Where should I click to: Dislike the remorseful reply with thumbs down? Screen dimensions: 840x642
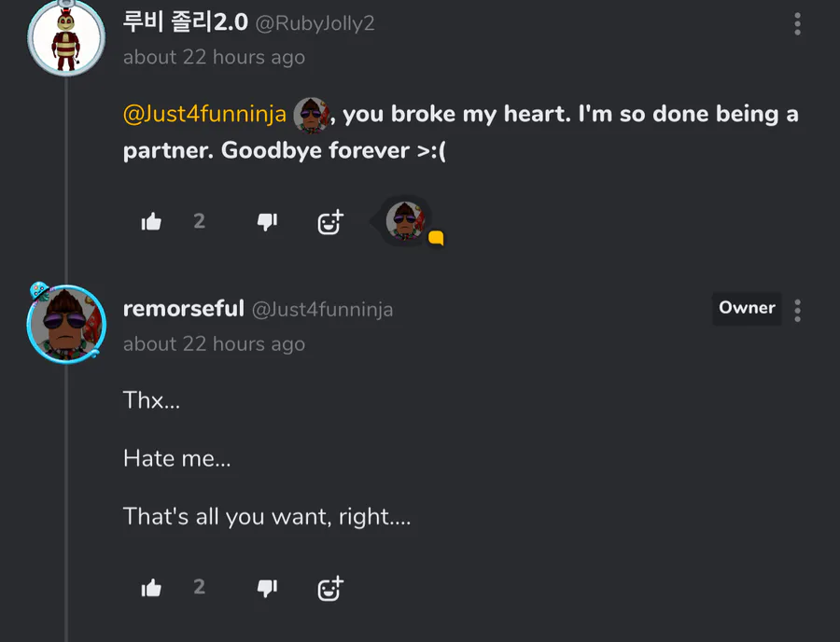click(x=267, y=588)
